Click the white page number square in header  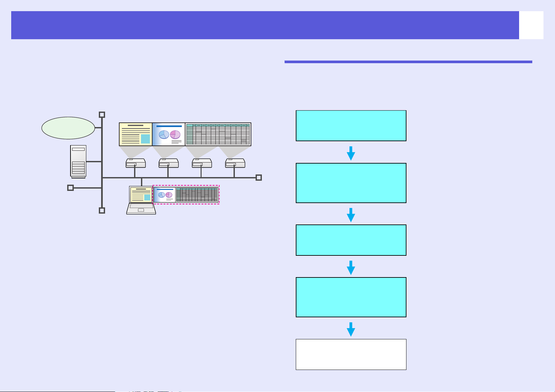click(531, 25)
